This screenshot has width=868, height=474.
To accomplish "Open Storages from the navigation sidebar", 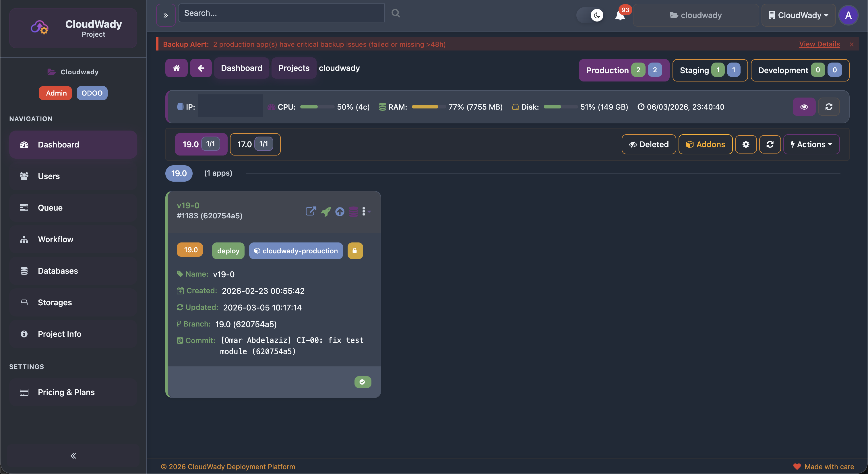I will tap(55, 302).
